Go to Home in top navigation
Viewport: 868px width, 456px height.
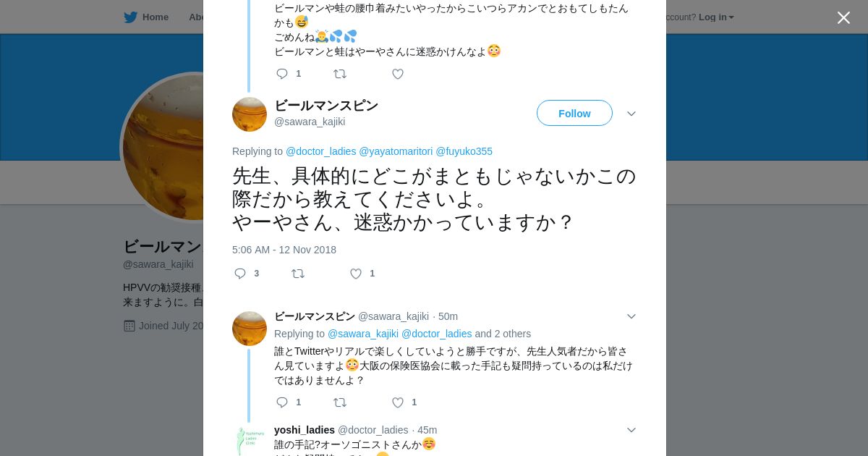coord(155,17)
